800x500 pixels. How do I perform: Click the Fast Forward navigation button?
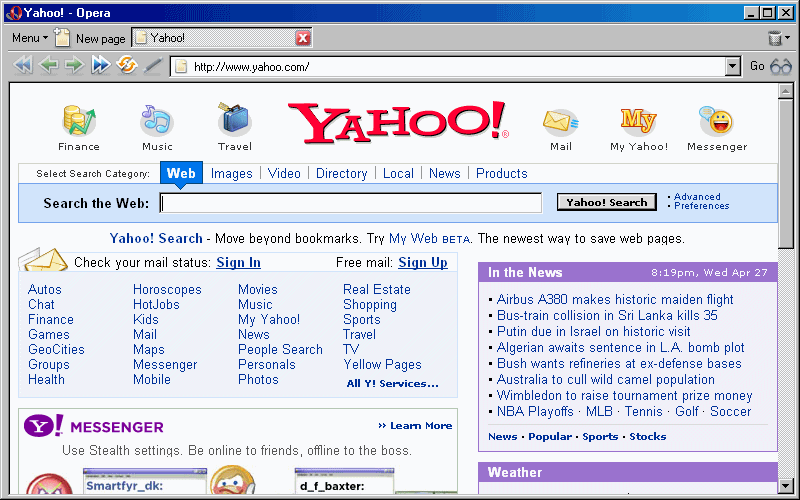coord(101,65)
